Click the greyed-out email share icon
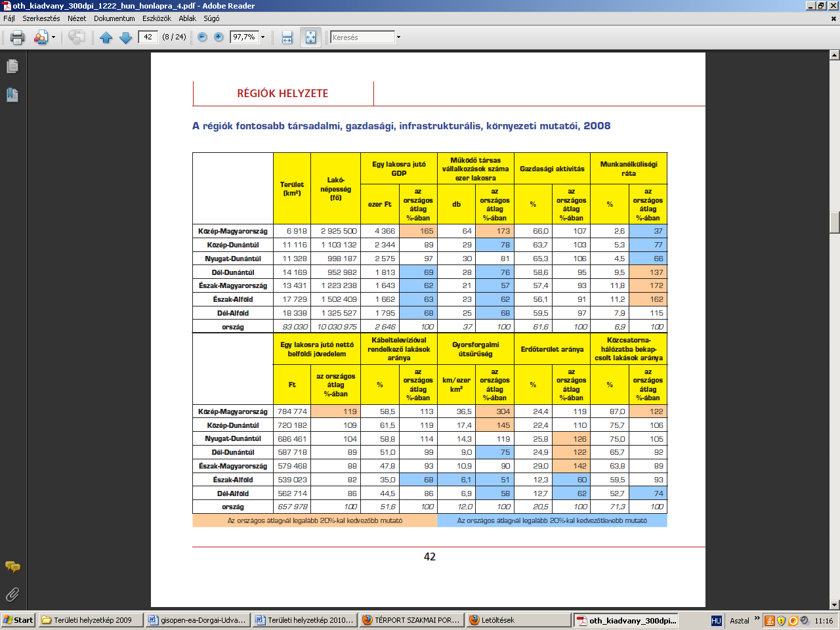The height and width of the screenshot is (630, 840). (76, 37)
